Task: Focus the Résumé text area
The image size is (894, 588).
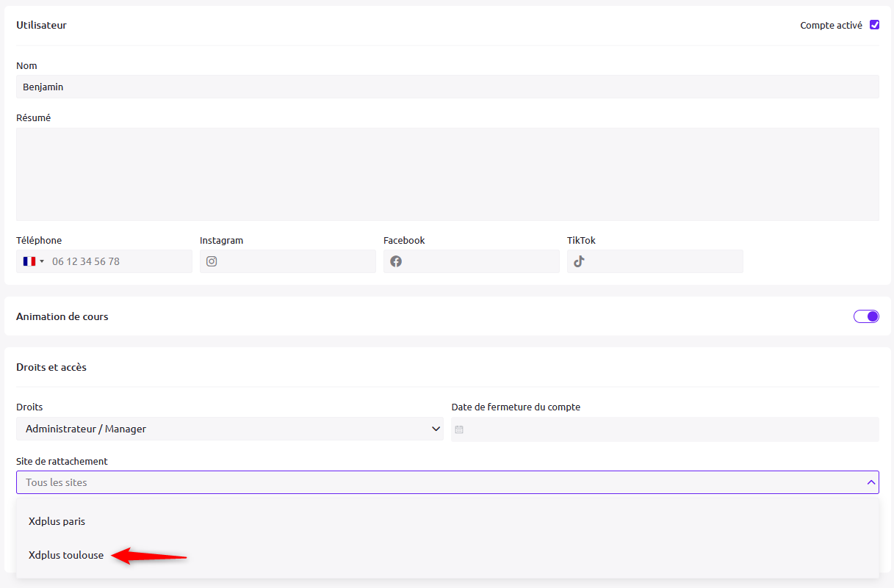Action: pos(447,174)
